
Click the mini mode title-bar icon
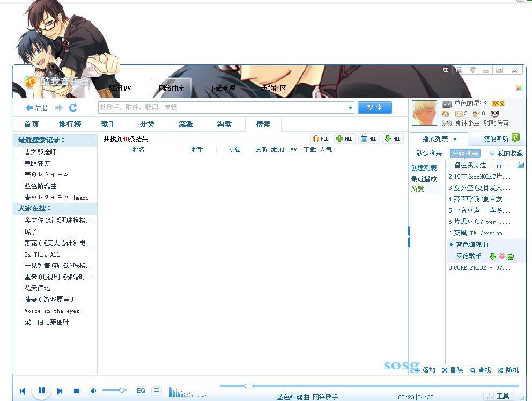(459, 70)
